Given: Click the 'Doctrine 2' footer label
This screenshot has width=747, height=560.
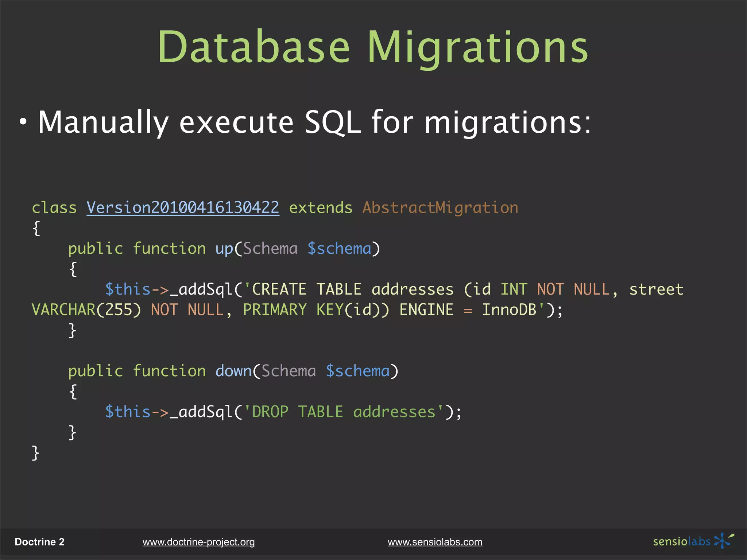Looking at the screenshot, I should click(39, 542).
